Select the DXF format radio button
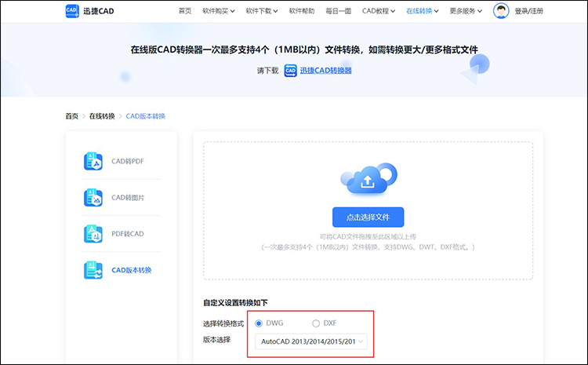 [316, 323]
